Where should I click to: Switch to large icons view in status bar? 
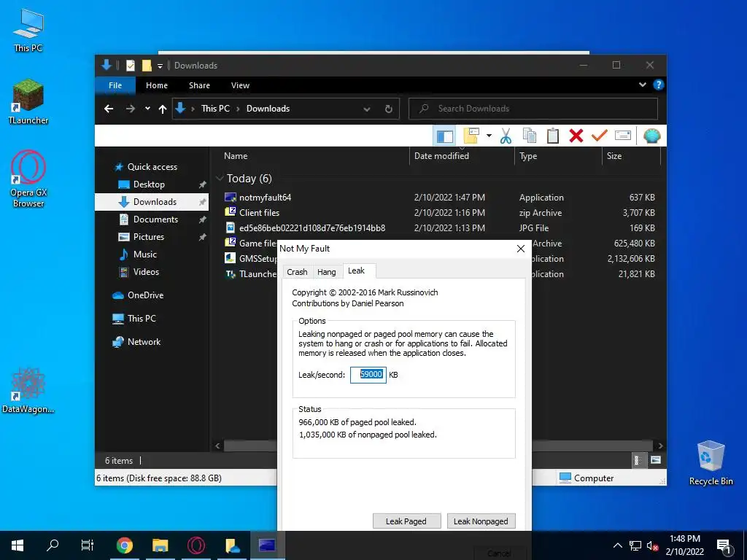[x=656, y=461]
